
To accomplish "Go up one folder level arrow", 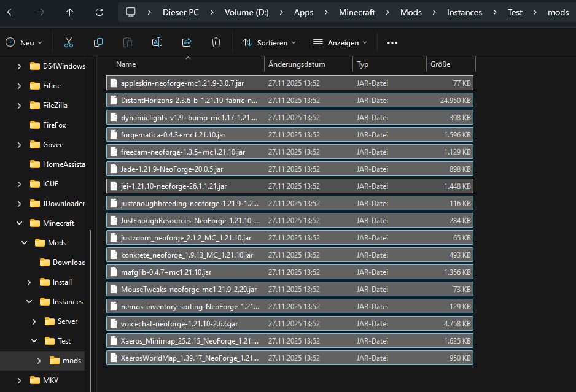I will coord(70,12).
